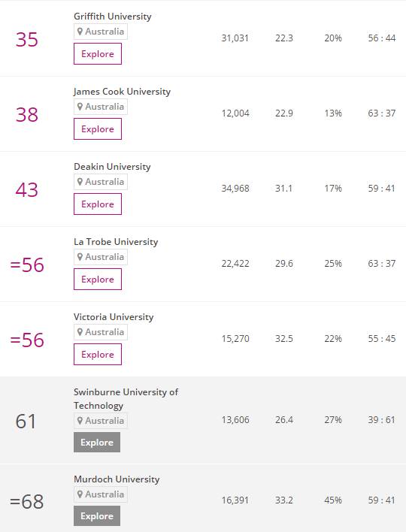Viewport: 406px width, 532px height.
Task: Open the James Cook University title link
Action: [x=123, y=92]
